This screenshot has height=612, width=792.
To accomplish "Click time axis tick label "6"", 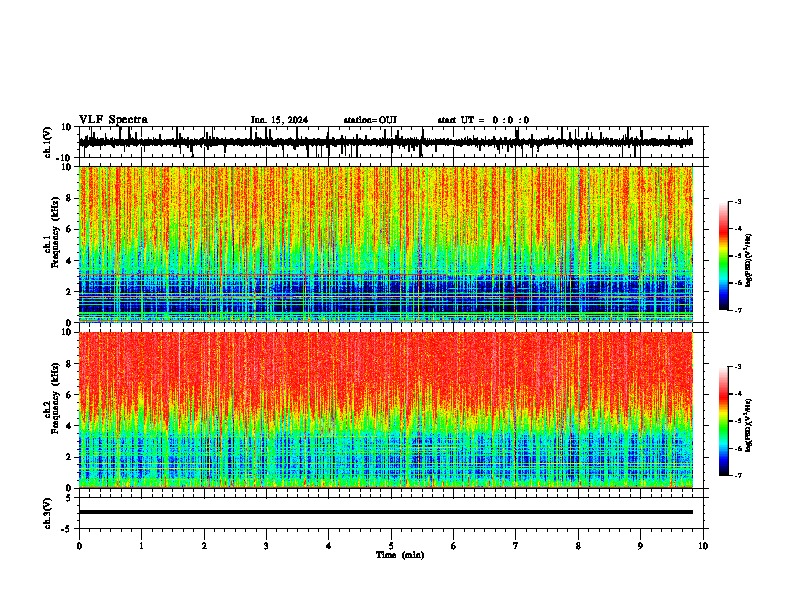I will [454, 546].
